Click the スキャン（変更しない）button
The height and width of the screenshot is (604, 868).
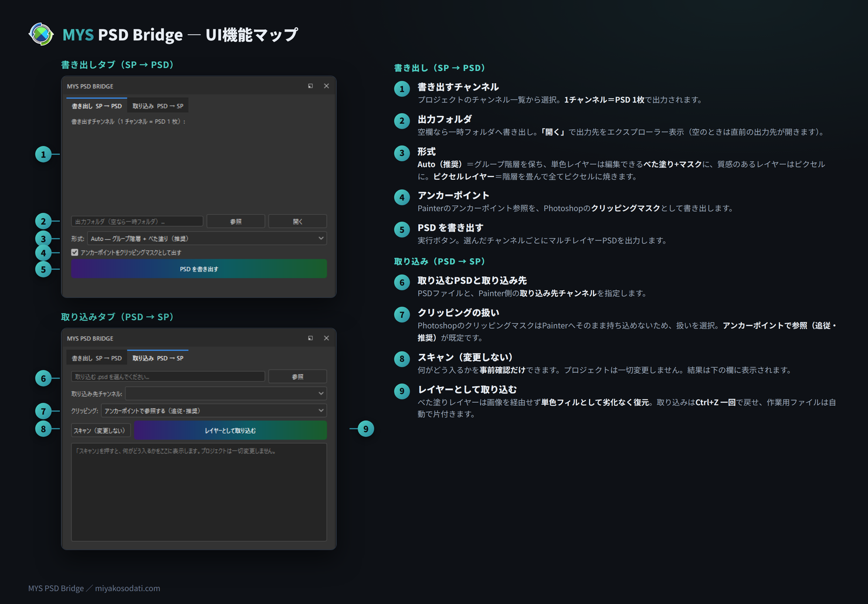click(100, 430)
